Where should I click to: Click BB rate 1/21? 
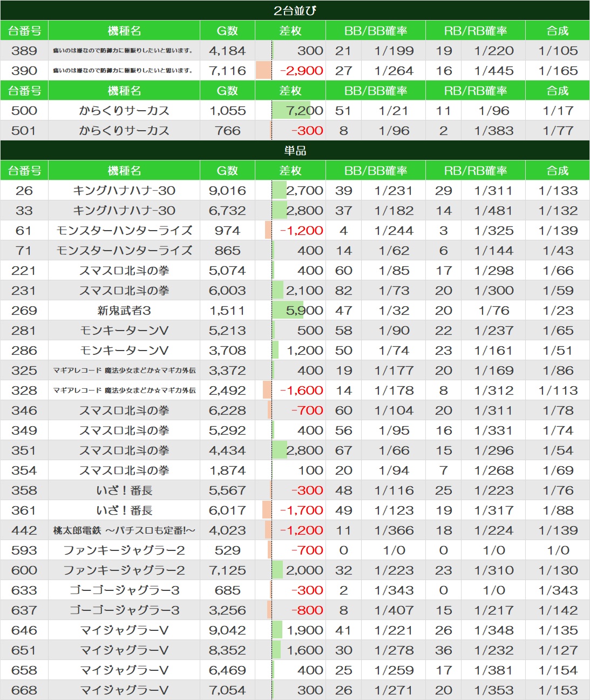394,111
